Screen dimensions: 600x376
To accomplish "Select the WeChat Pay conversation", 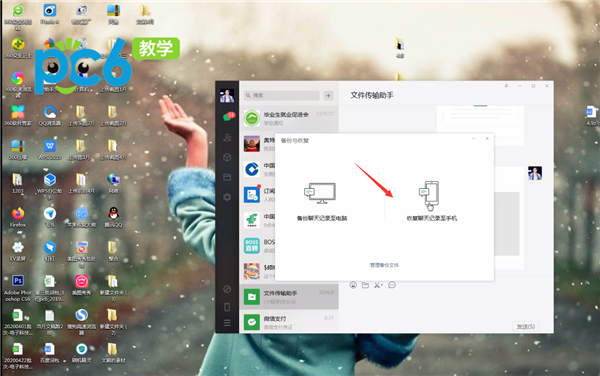I will 289,322.
